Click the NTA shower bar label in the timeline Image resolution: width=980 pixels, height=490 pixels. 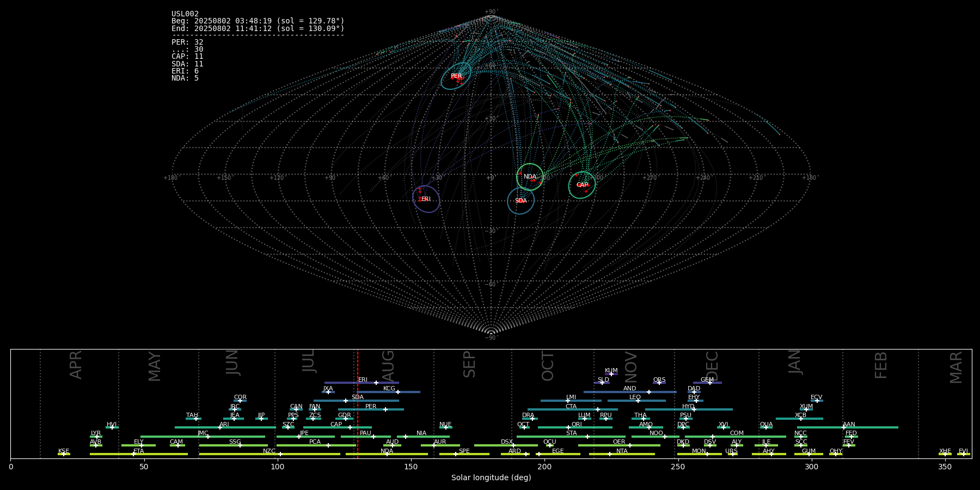tap(622, 451)
